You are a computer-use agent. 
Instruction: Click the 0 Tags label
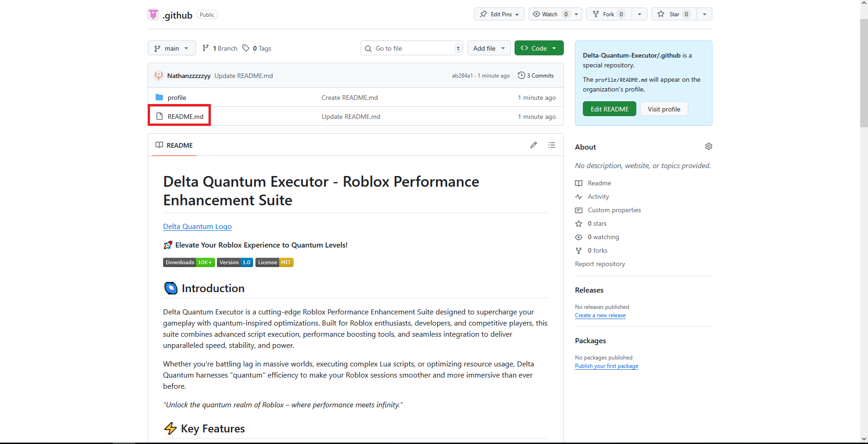coord(257,48)
